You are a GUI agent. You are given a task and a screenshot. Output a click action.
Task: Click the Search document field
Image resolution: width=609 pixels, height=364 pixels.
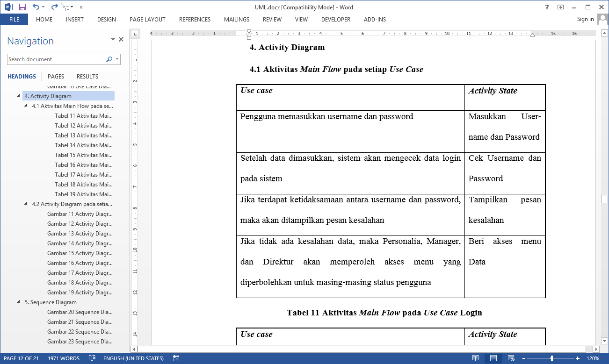click(x=56, y=59)
